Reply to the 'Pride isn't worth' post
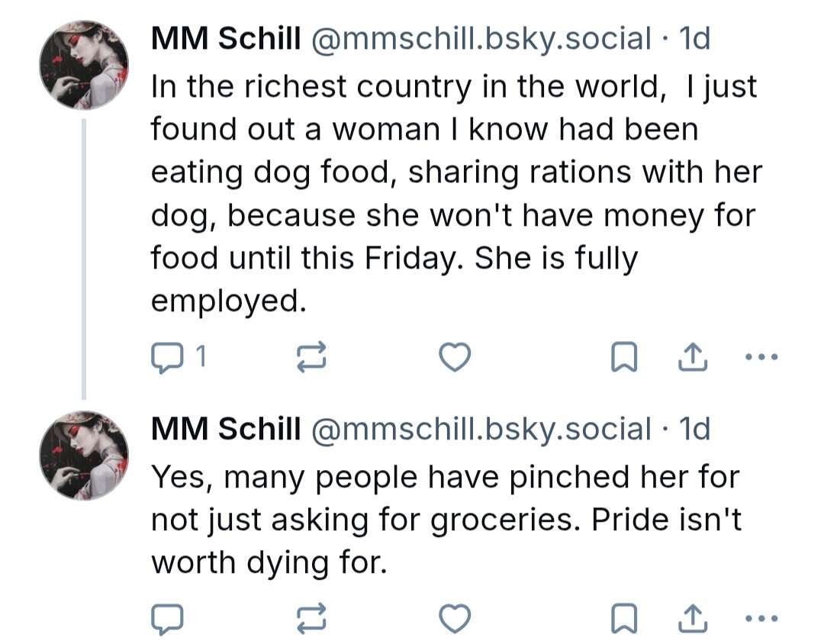This screenshot has width=824, height=644. [168, 619]
